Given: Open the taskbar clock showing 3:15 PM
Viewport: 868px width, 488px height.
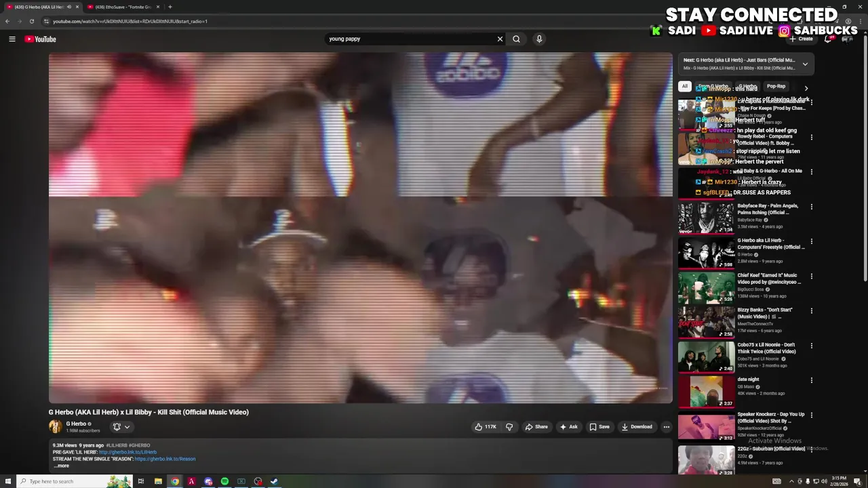Looking at the screenshot, I should click(839, 481).
